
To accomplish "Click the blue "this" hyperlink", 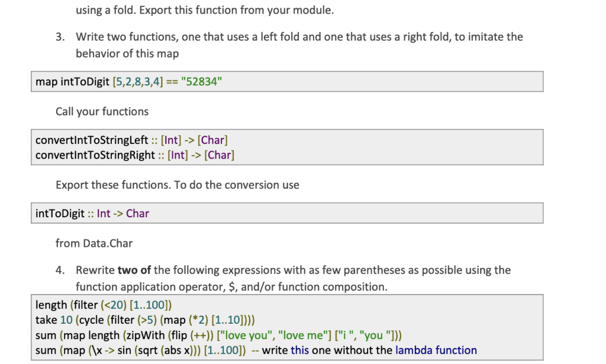I will coord(299,350).
